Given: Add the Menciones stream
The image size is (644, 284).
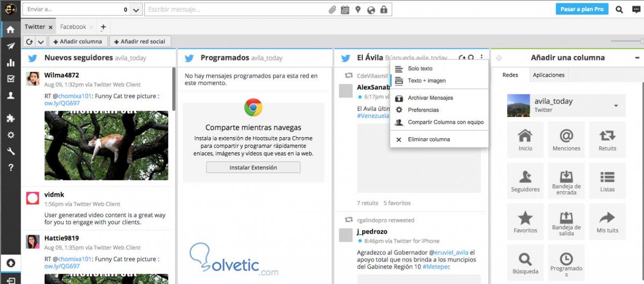Looking at the screenshot, I should click(566, 139).
